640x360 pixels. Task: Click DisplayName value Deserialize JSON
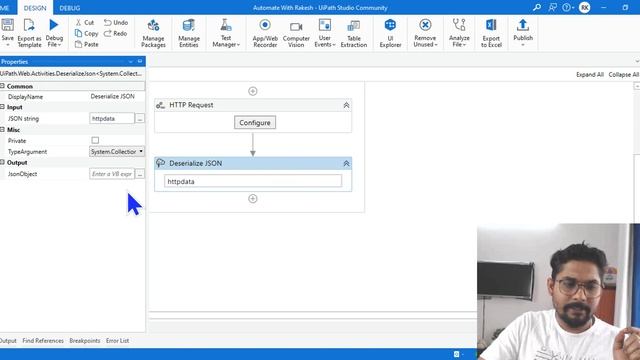[113, 97]
